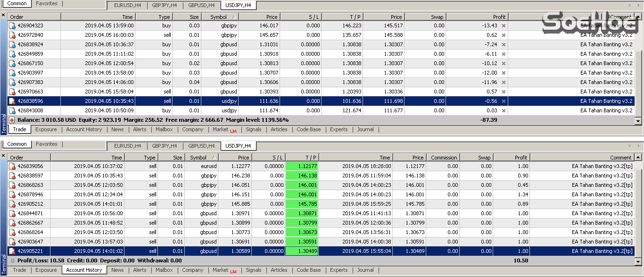644x277 pixels.
Task: Click the history order icon beside 426839056
Action: click(x=12, y=166)
